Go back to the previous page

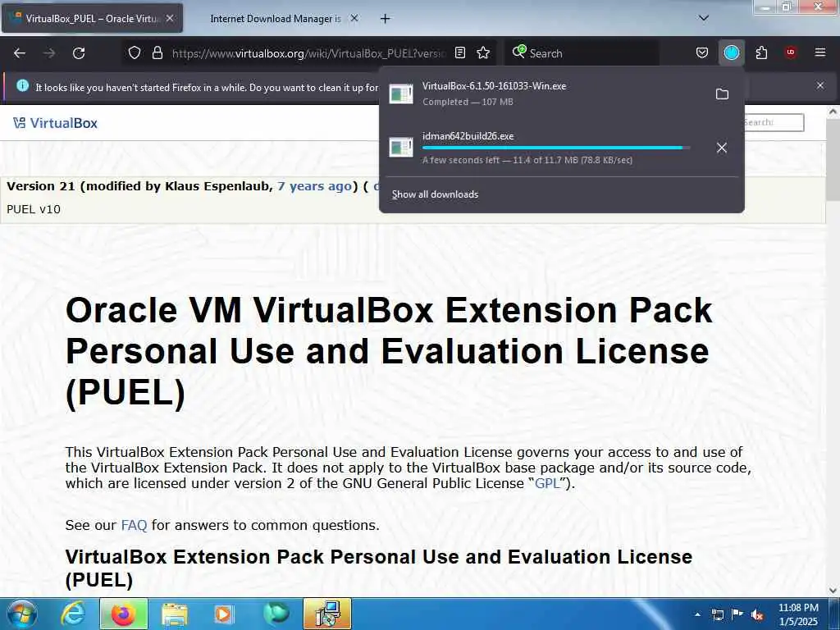(x=20, y=53)
